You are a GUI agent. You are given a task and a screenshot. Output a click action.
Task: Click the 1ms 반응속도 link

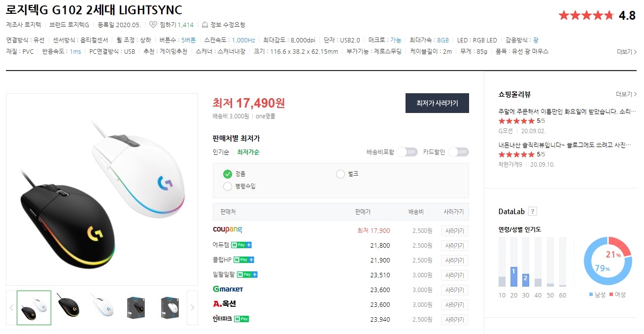(x=75, y=52)
